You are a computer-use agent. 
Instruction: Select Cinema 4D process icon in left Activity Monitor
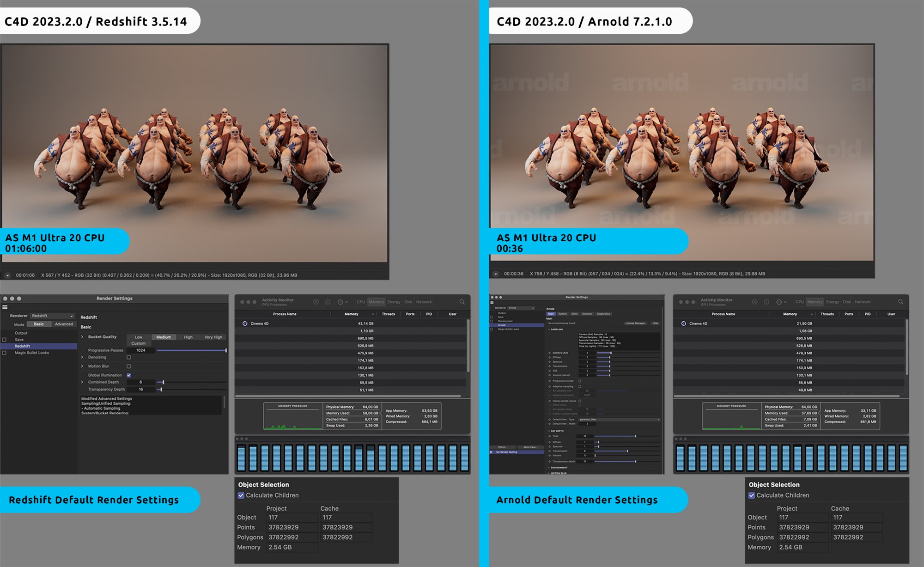pyautogui.click(x=245, y=323)
